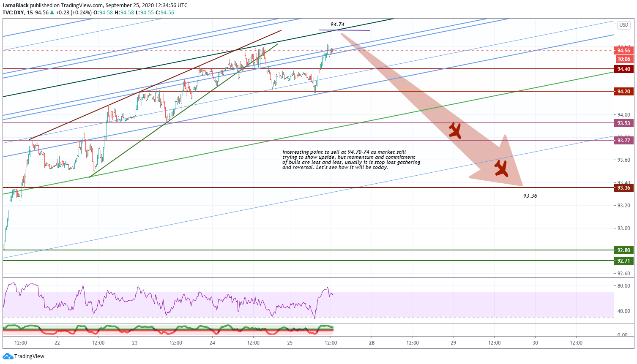Click the date label 24 on time axis
637x364 pixels.
click(212, 343)
